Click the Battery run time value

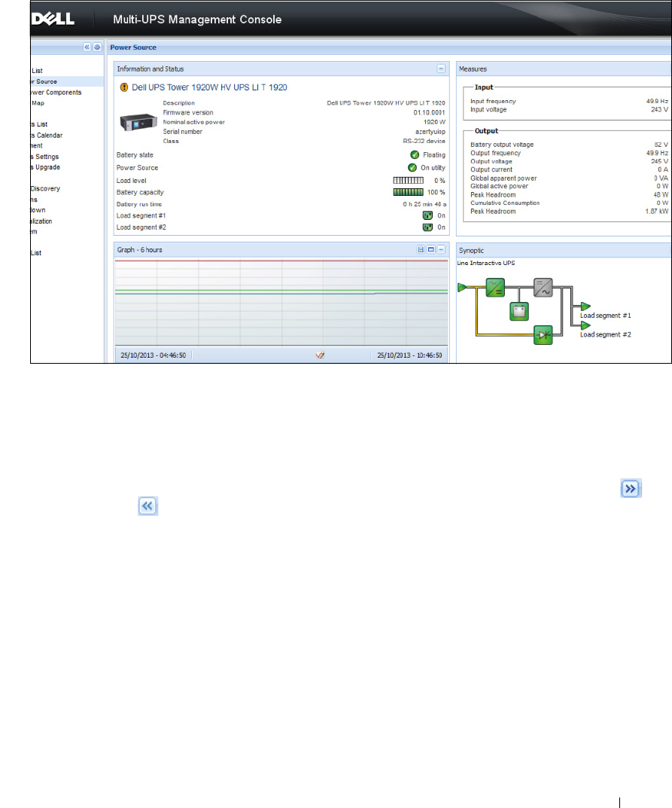[x=425, y=204]
